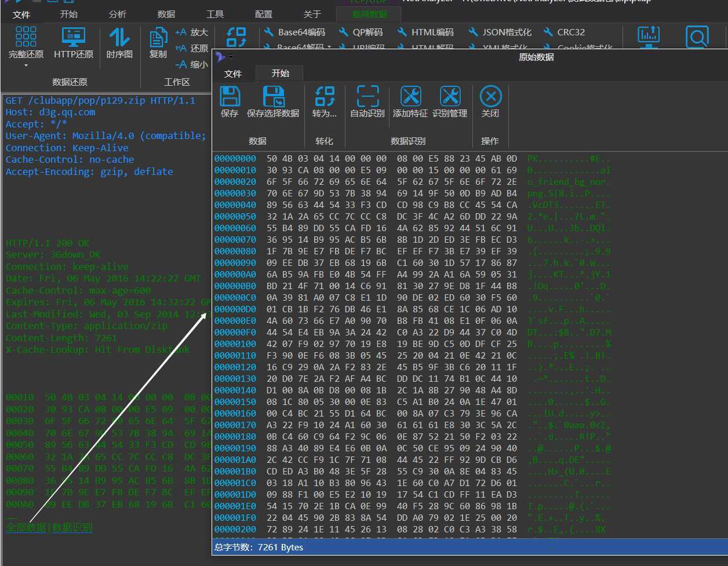This screenshot has height=566, width=728.
Task: Switch to the 数据 ribbon tab
Action: (166, 14)
